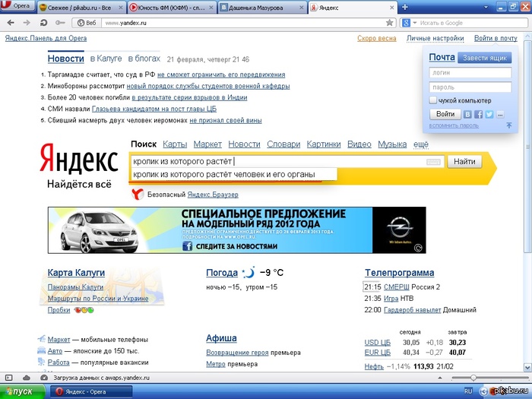The image size is (532, 399).
Task: Click the Яндекс logo
Action: coord(79,159)
